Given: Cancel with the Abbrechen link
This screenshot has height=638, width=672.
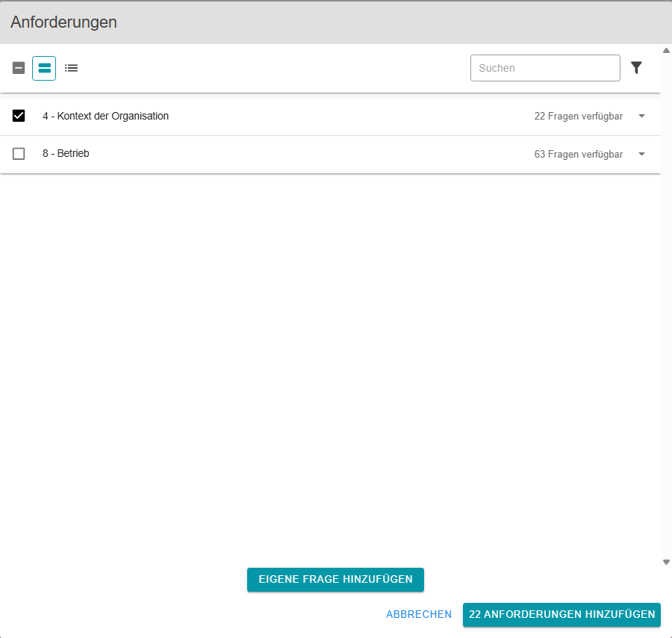Looking at the screenshot, I should tap(418, 614).
